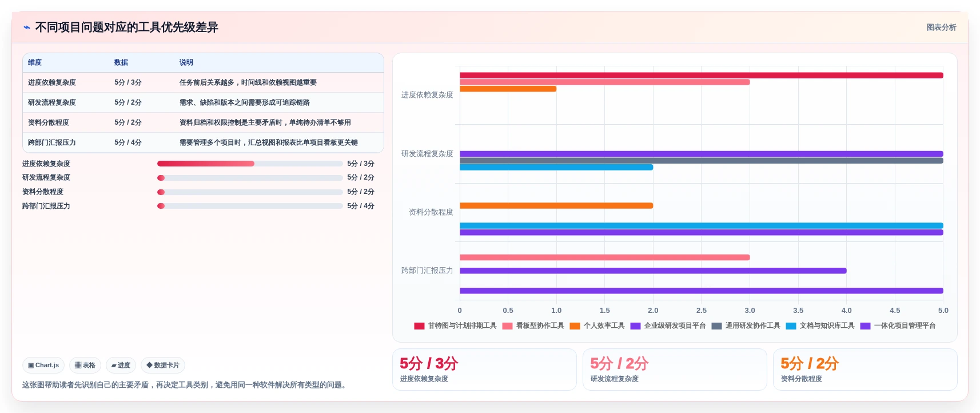Viewport: 980px width, 413px height.
Task: Toggle the 看板型协作工具 legend item
Action: point(533,326)
